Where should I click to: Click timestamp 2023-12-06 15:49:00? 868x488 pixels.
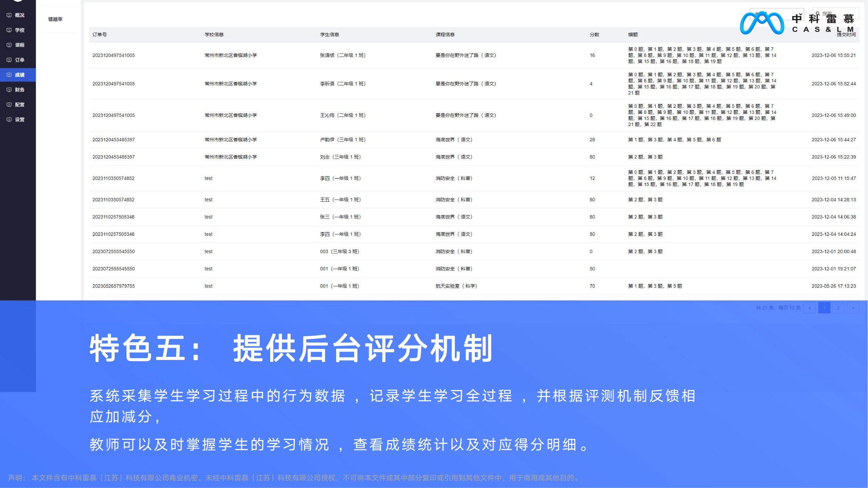[834, 116]
